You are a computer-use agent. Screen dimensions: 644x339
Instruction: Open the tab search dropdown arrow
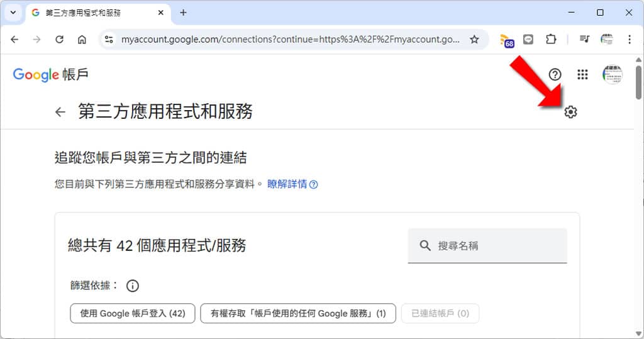[x=13, y=13]
